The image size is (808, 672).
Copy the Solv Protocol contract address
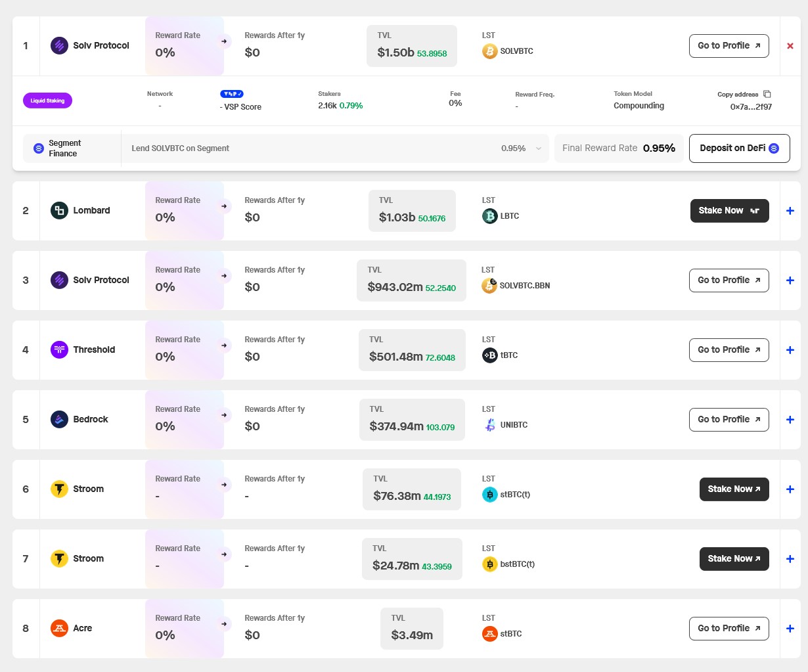tap(767, 95)
